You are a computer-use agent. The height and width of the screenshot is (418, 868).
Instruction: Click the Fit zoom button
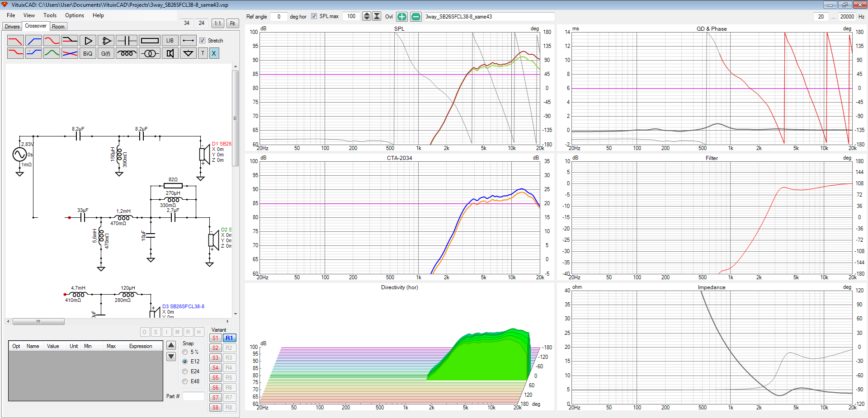tap(232, 23)
